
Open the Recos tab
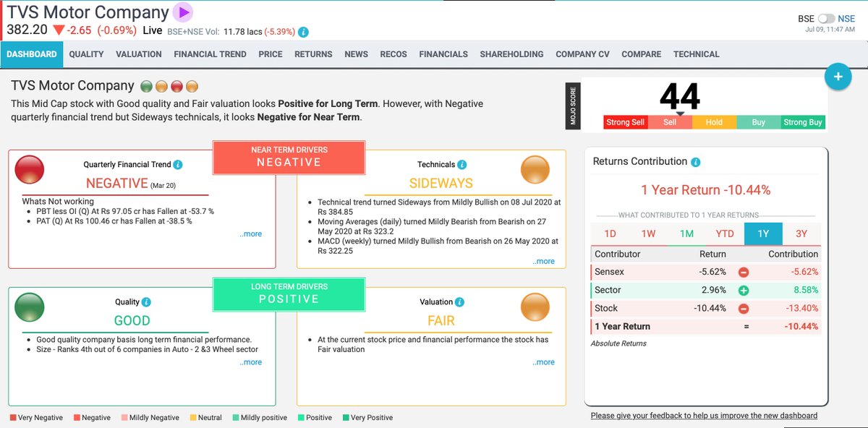[x=393, y=54]
